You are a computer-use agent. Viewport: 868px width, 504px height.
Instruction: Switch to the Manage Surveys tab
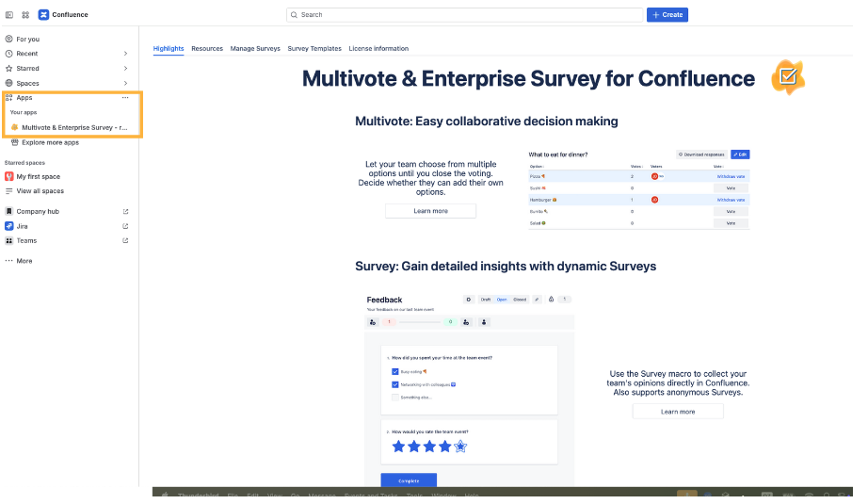click(255, 49)
